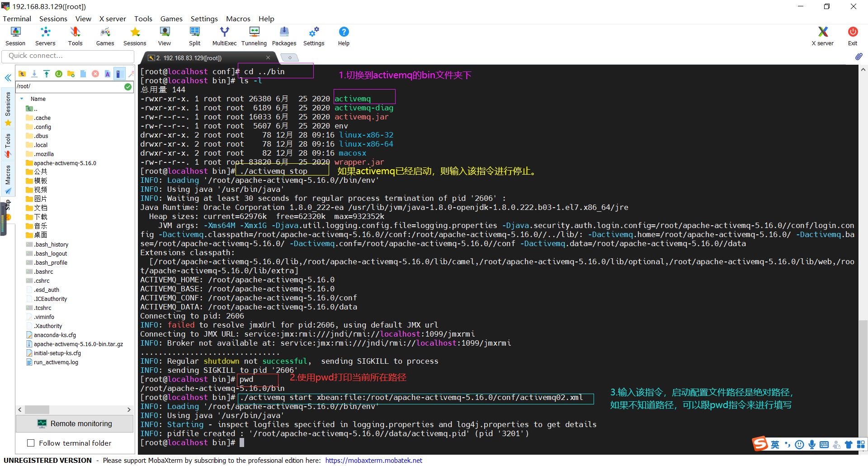Select the .bash_history file
The height and width of the screenshot is (466, 868).
(47, 244)
